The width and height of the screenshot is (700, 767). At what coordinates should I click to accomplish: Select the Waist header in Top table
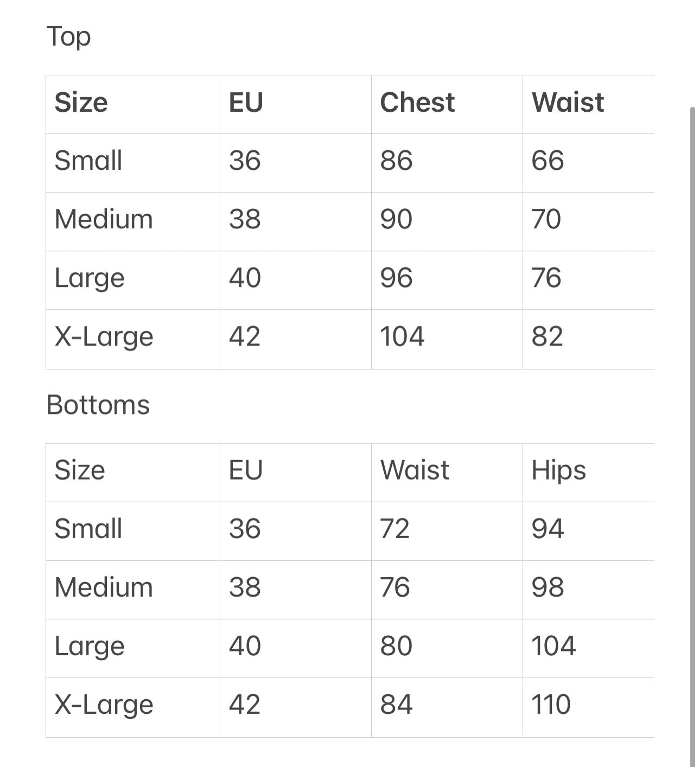point(568,103)
